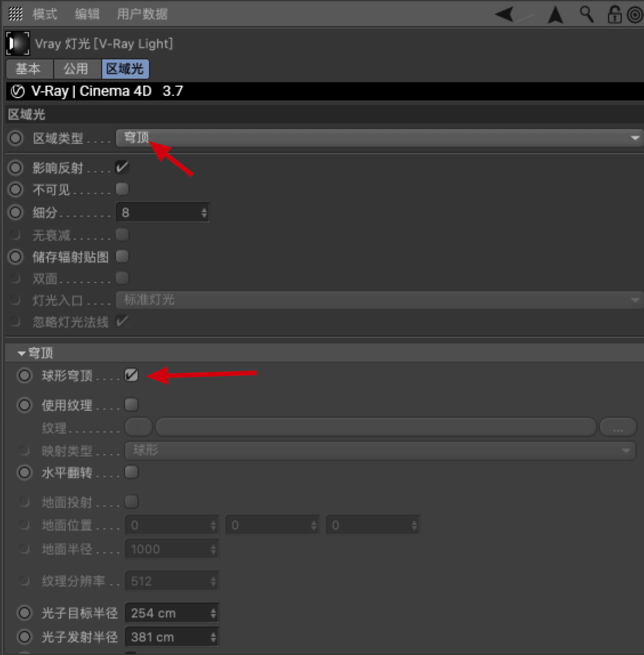Viewport: 644px width, 655px height.
Task: Click disabled keyframe circle beside 纹理分辨率
Action: tap(24, 581)
